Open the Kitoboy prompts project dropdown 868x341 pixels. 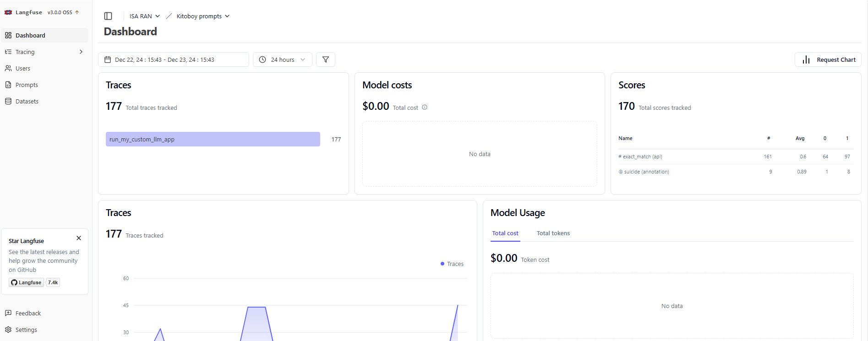[203, 16]
